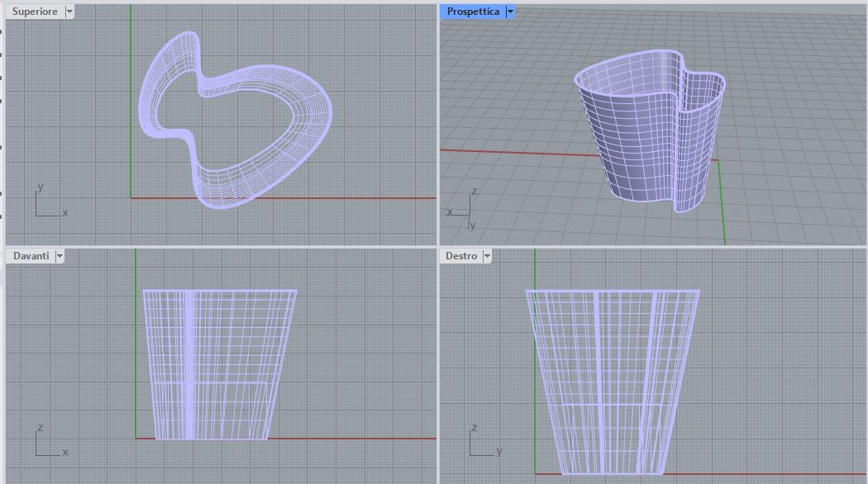Click the XY axis icon in Superiore view
The height and width of the screenshot is (484, 868).
(x=48, y=203)
